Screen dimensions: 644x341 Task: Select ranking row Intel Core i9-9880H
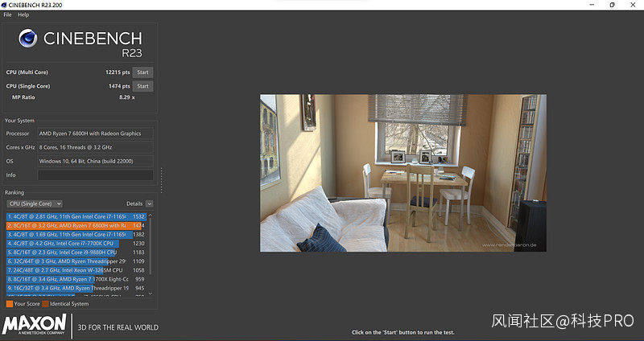[76, 253]
